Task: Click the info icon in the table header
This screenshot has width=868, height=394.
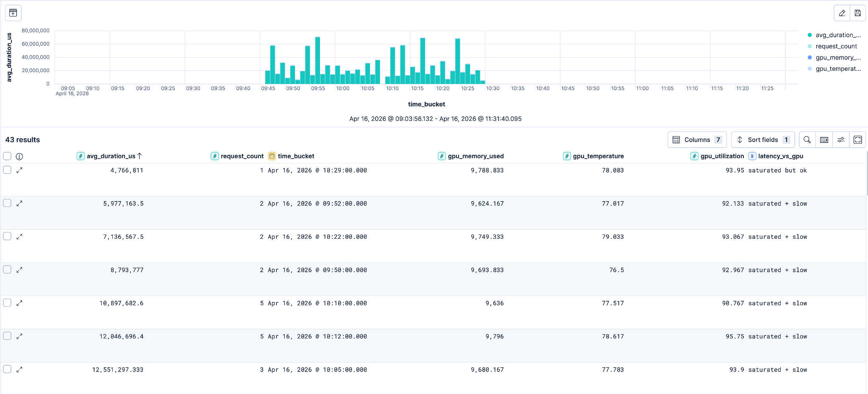Action: [x=19, y=156]
